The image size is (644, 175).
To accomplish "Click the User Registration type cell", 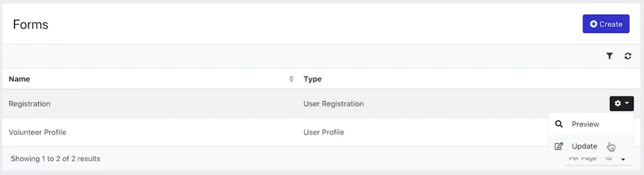I will tap(333, 104).
